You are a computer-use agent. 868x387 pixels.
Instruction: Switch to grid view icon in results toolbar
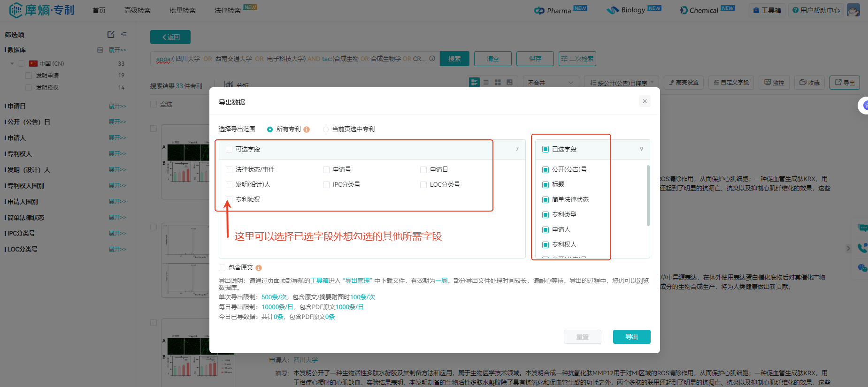click(498, 83)
